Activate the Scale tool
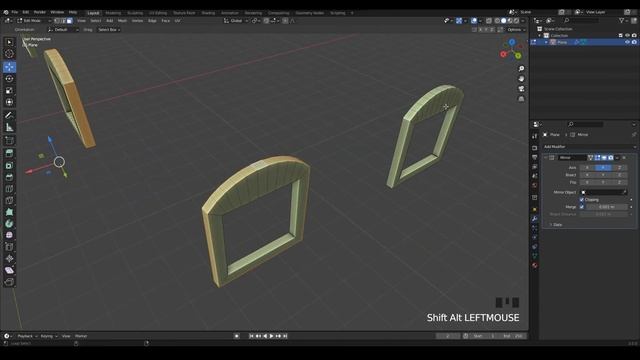This screenshot has height=360, width=640. pos(9,90)
